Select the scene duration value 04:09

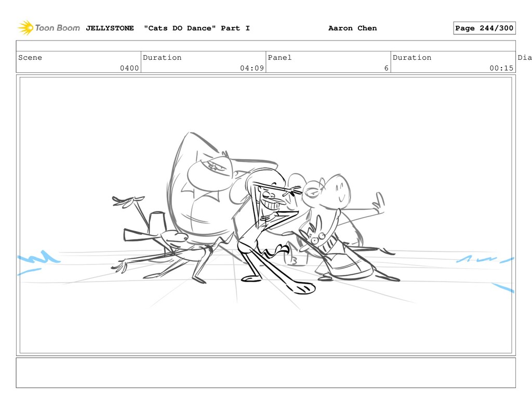252,68
